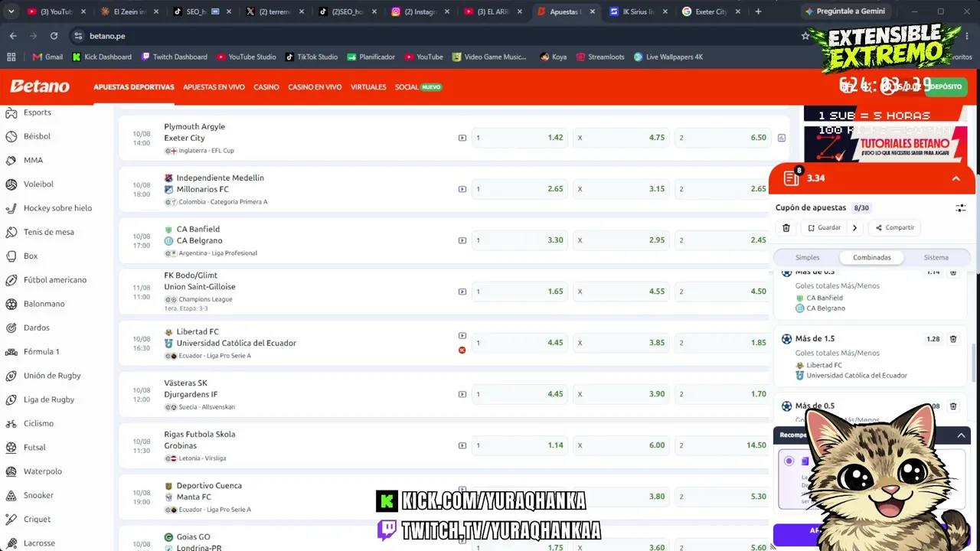Select FK Bodo/Glimt win at 1.65

pos(520,292)
